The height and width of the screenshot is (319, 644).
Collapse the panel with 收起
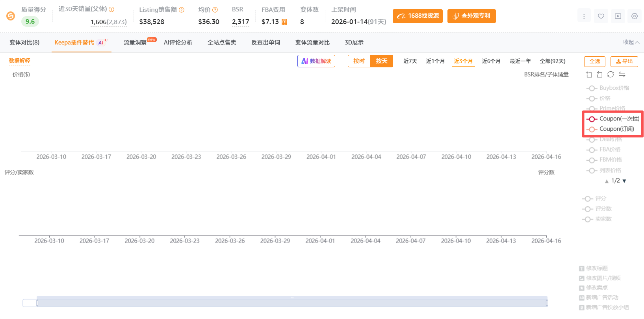[x=631, y=43]
